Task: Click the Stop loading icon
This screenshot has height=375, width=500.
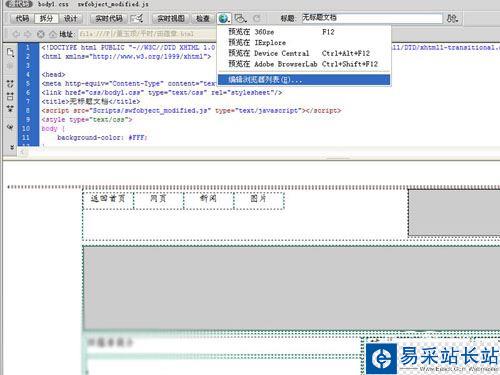Action: (x=41, y=34)
